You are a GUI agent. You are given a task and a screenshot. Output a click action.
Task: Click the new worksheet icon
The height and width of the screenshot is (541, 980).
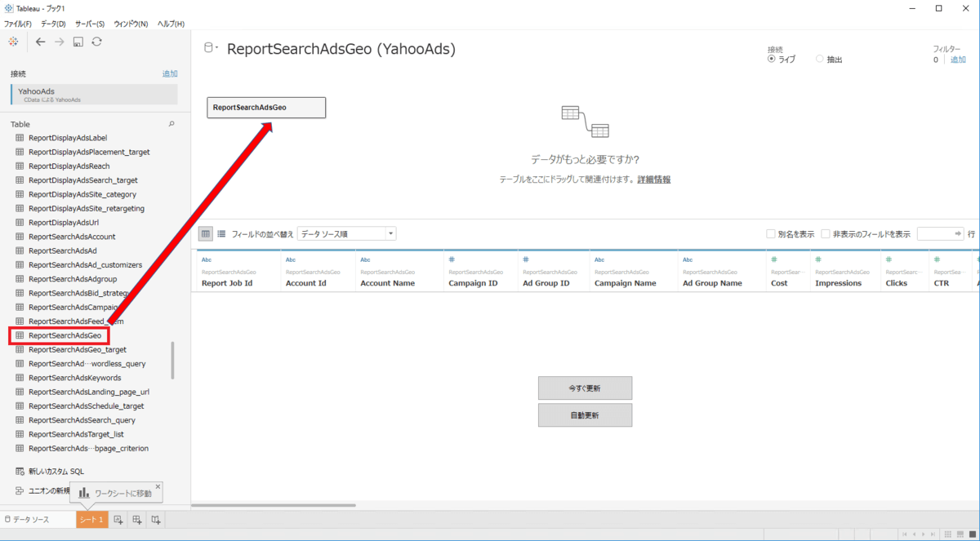pos(118,520)
